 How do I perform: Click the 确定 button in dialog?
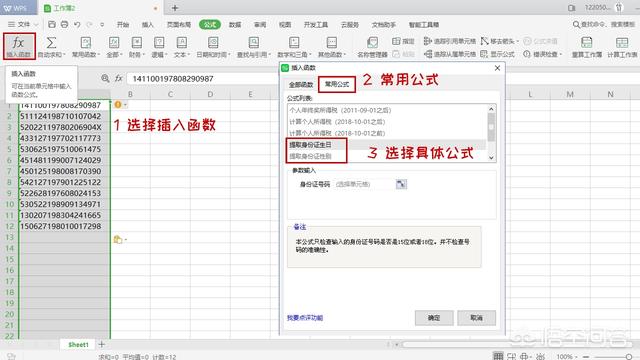pos(434,318)
